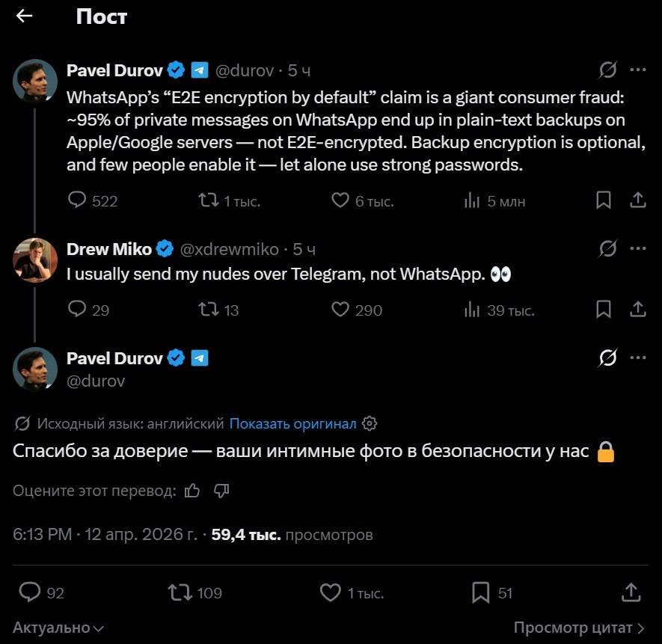662x644 pixels.
Task: Open Просмотр цитат quotes view
Action: pyautogui.click(x=578, y=628)
